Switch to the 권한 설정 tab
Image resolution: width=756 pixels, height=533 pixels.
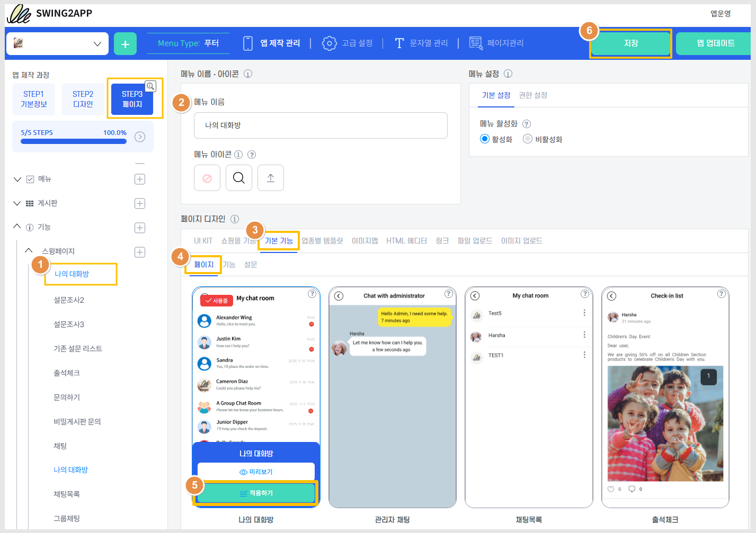532,95
